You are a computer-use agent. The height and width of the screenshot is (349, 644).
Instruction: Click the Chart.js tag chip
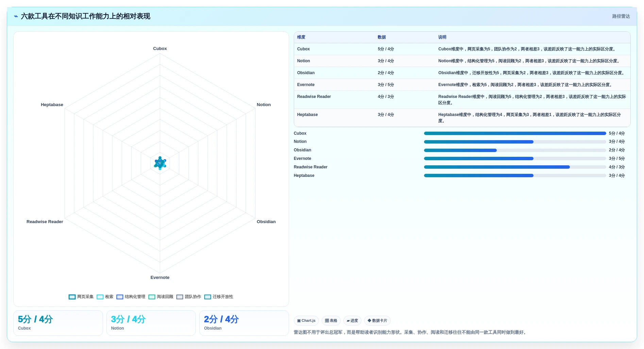pos(306,321)
